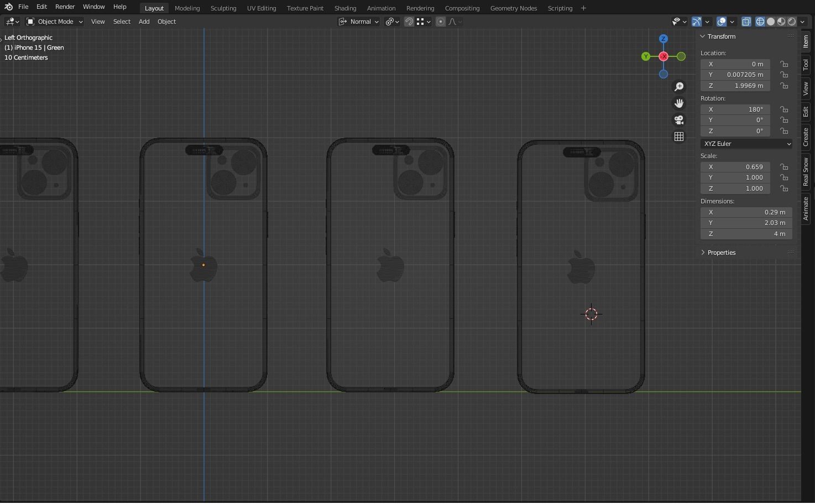Open the Tool sidebar tab

tap(806, 65)
